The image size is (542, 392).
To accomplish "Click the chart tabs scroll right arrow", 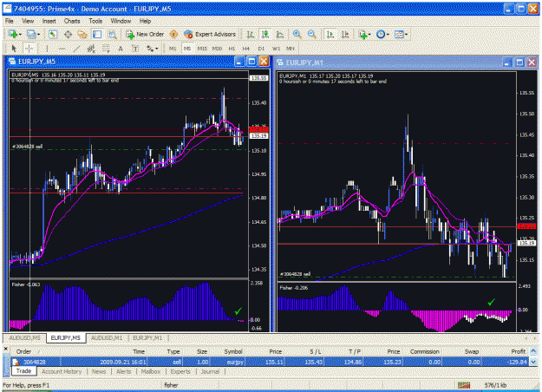I will pos(533,338).
